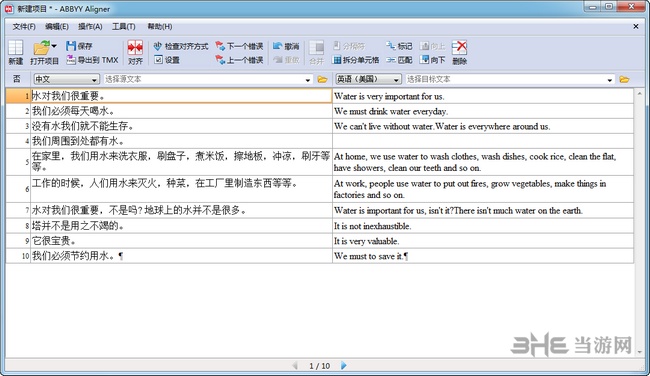650x376 pixels.
Task: Click cell '水对我们很重要。' in row 1
Action: tap(181, 96)
